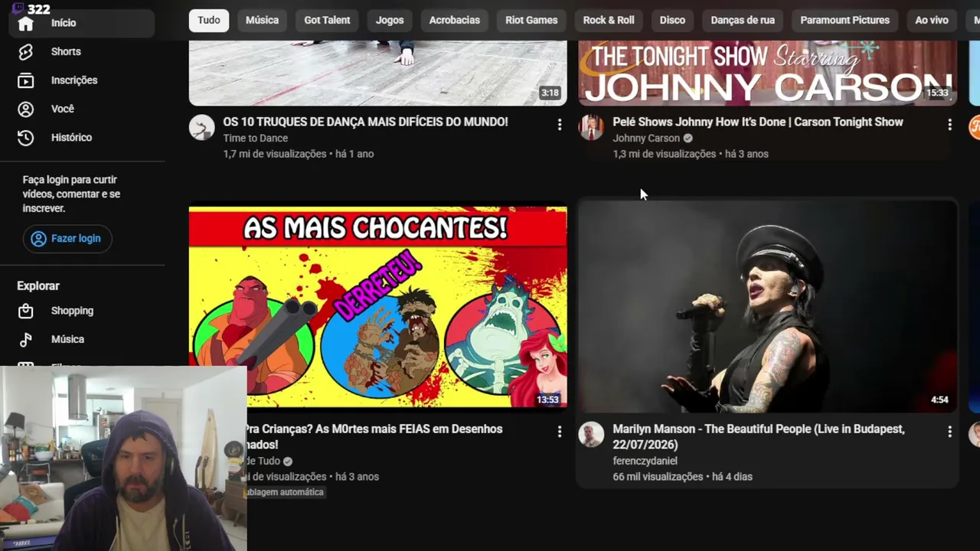Open Johnny Carson channel avatar

click(591, 127)
